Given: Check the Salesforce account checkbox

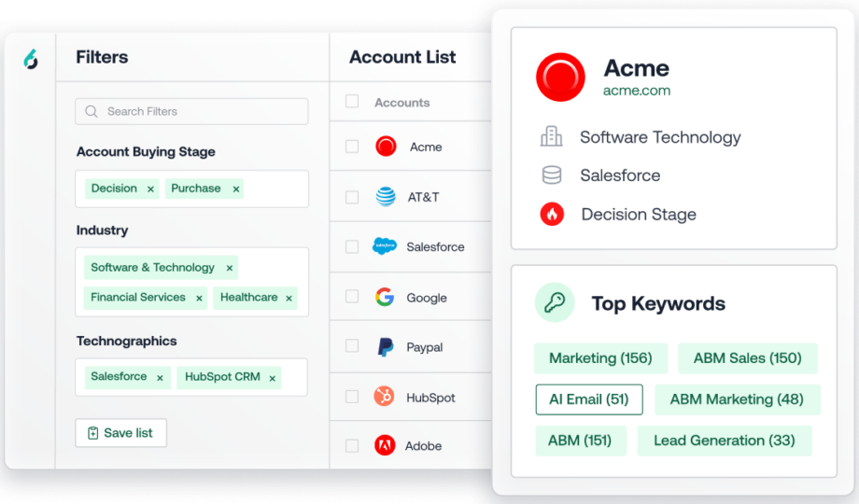Looking at the screenshot, I should 352,247.
